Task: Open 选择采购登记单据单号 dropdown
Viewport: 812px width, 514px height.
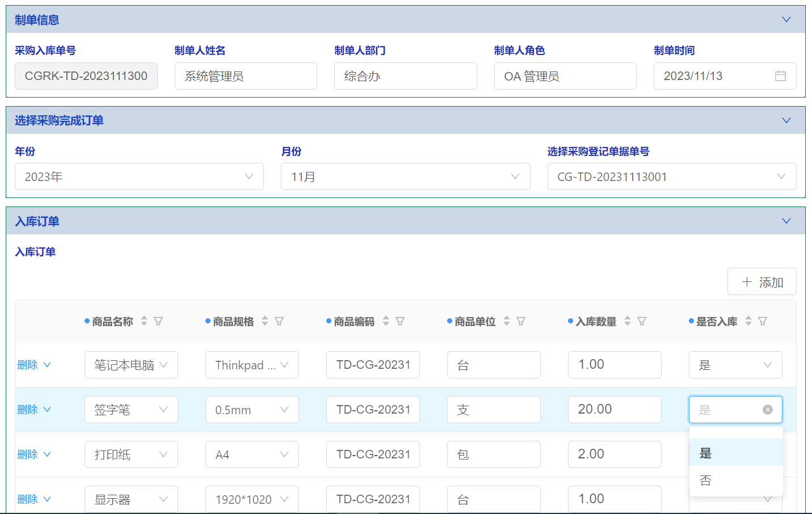Action: point(671,176)
